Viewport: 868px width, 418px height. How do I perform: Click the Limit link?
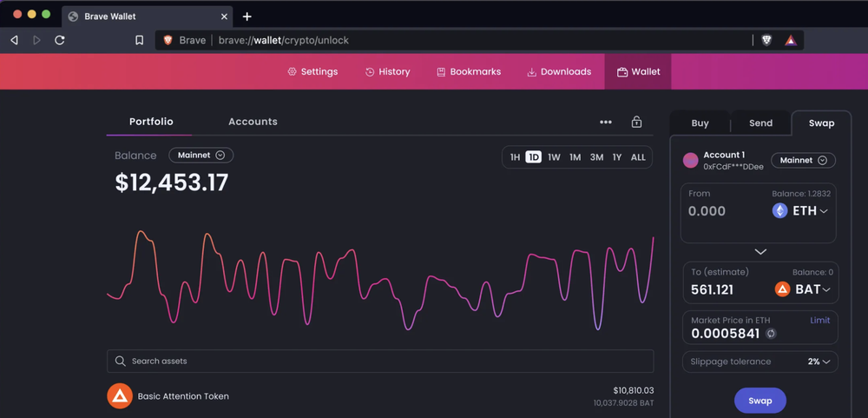click(820, 321)
